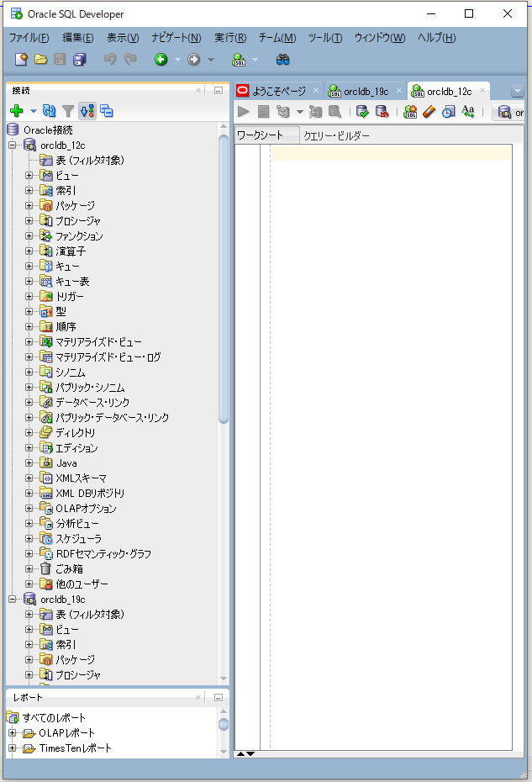Collapse the orcldb_12c connection node
The width and height of the screenshot is (532, 782).
[x=13, y=145]
